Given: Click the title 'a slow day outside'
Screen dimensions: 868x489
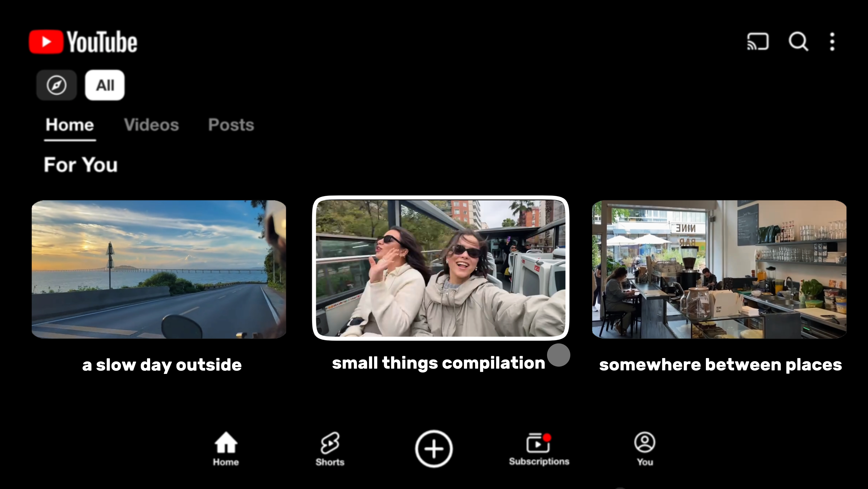Looking at the screenshot, I should pyautogui.click(x=162, y=365).
